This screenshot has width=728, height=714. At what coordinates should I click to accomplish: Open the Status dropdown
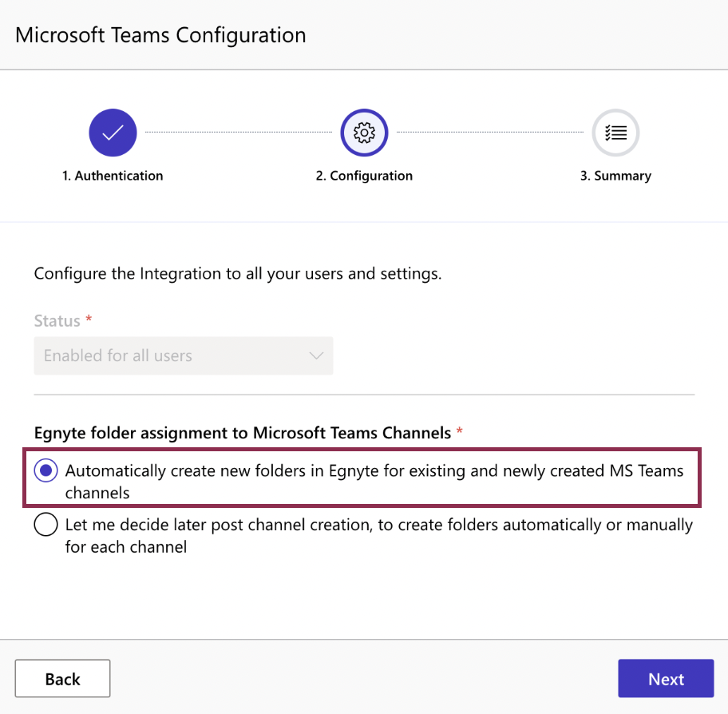pyautogui.click(x=184, y=356)
